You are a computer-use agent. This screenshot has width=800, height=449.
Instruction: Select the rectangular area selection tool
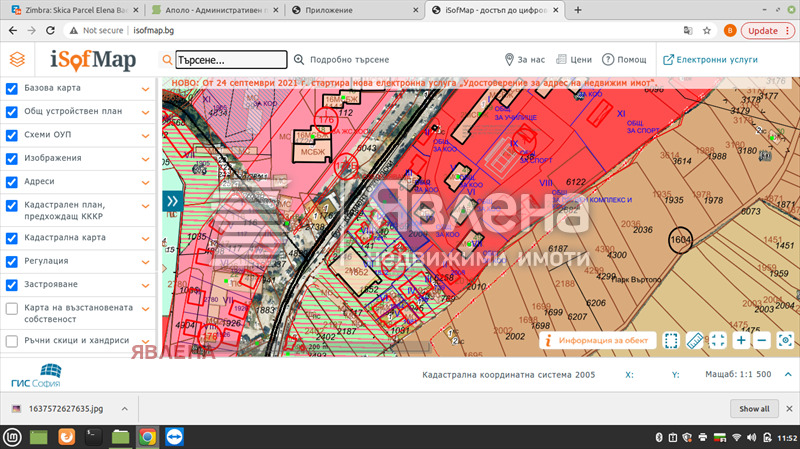[672, 341]
